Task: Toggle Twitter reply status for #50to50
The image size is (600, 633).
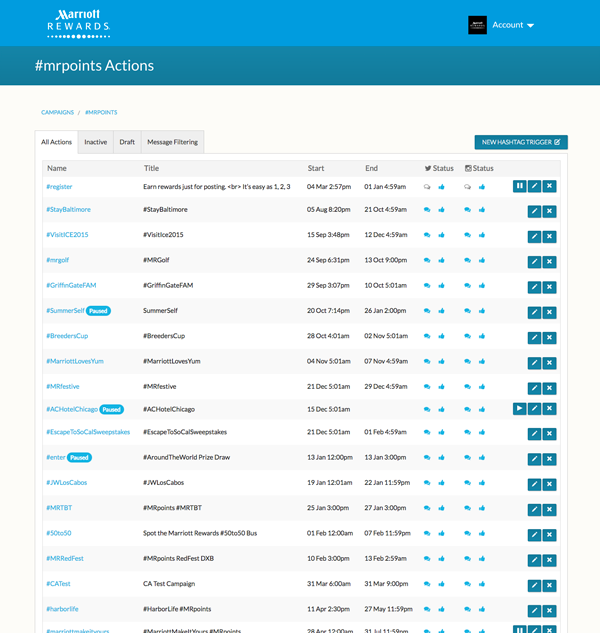Action: [x=427, y=533]
